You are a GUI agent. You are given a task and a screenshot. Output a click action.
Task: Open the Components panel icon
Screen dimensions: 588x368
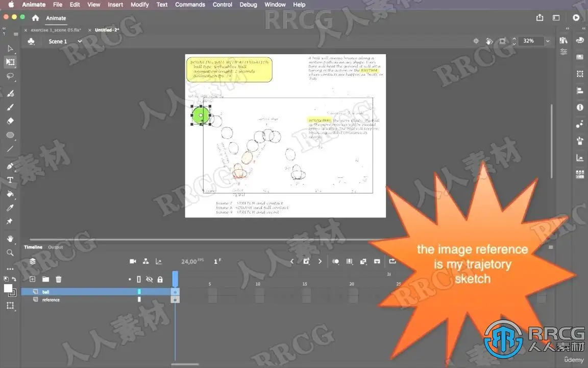coord(580,174)
